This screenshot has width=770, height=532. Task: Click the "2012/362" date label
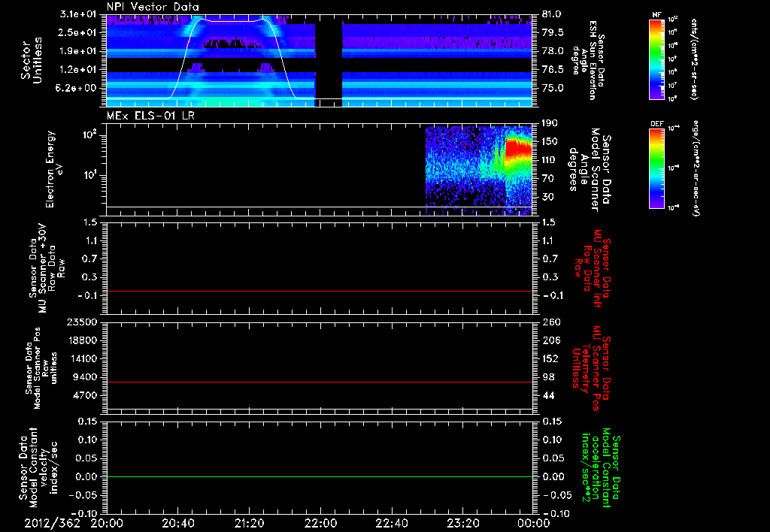click(52, 523)
